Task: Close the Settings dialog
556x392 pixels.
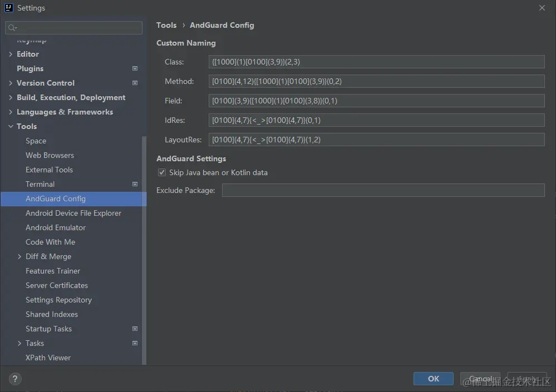Action: (x=542, y=8)
